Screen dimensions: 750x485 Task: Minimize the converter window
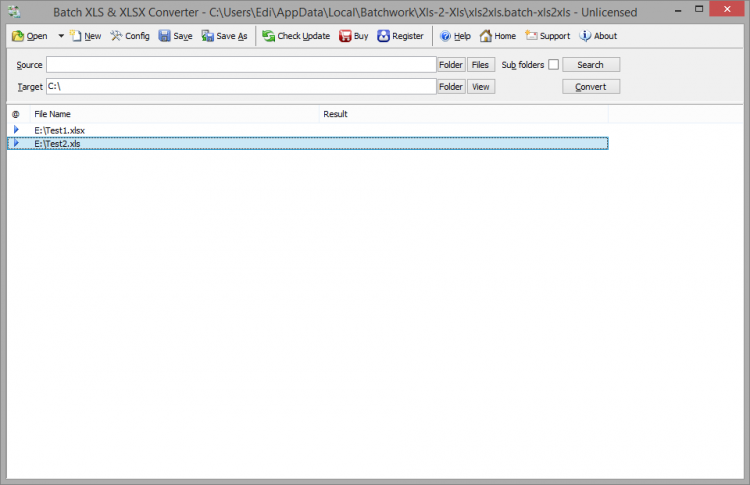coord(678,10)
